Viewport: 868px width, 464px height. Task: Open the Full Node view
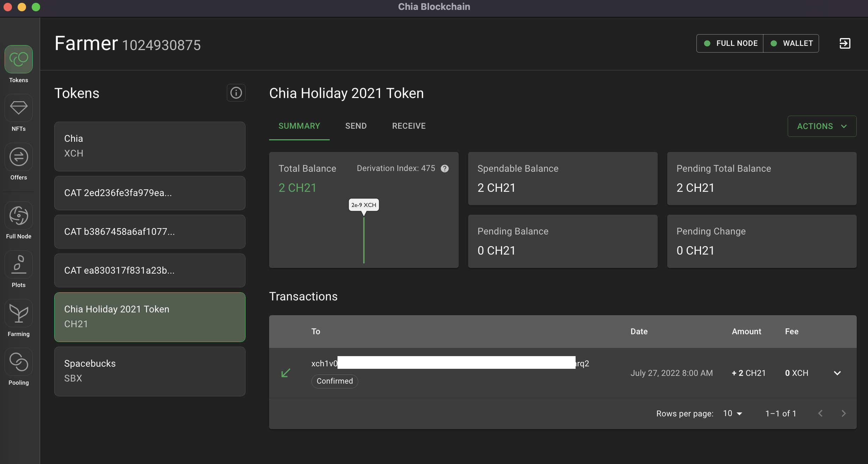coord(19,215)
